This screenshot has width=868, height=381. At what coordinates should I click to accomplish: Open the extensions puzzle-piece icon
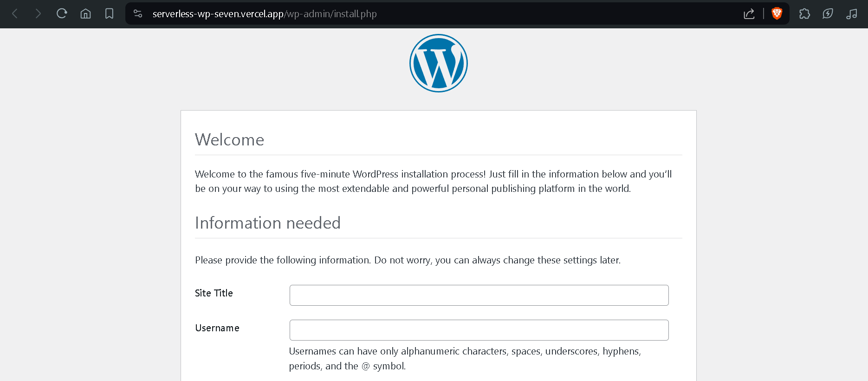point(804,14)
